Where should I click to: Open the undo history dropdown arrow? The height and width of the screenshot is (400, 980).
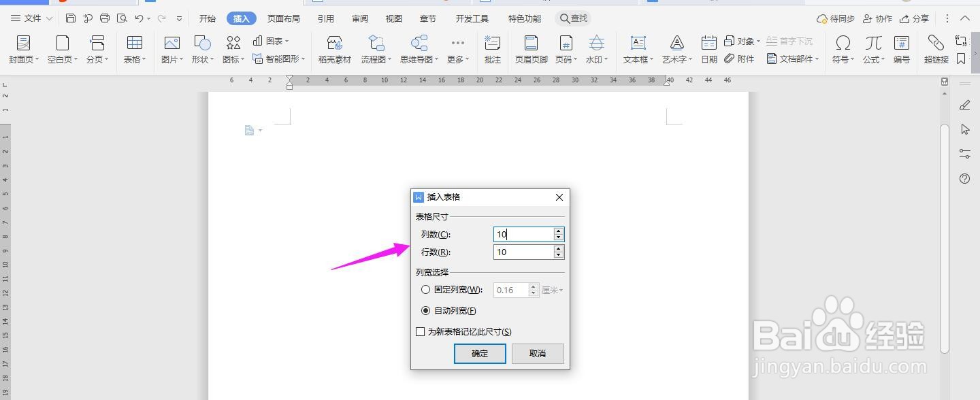(149, 18)
